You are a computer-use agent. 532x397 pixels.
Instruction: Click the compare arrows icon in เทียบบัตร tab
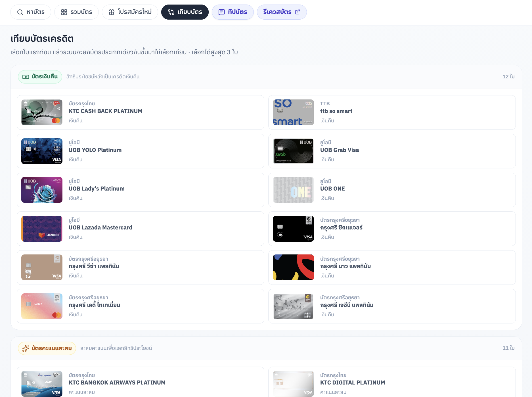(171, 12)
